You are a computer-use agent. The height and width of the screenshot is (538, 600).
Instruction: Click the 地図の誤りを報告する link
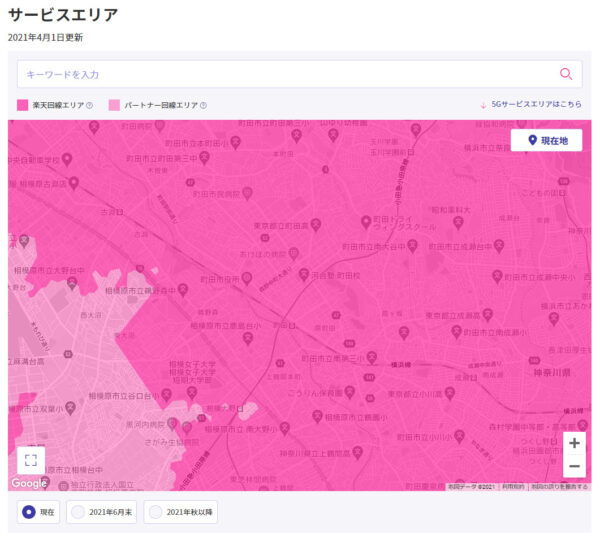click(559, 487)
